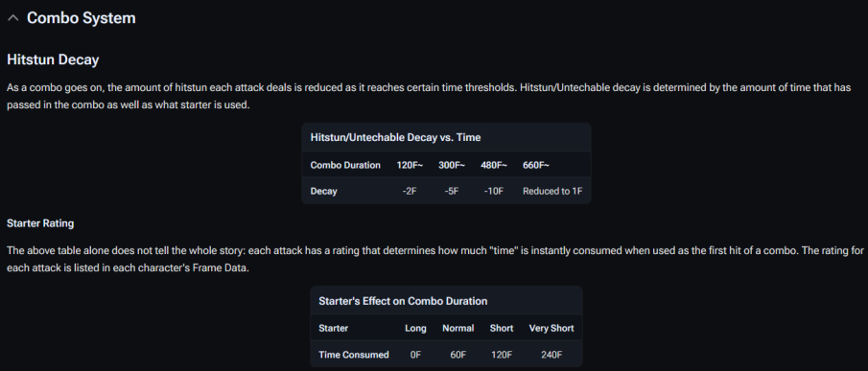The width and height of the screenshot is (868, 371).
Task: Click the -10F decay value cell
Action: tap(493, 192)
